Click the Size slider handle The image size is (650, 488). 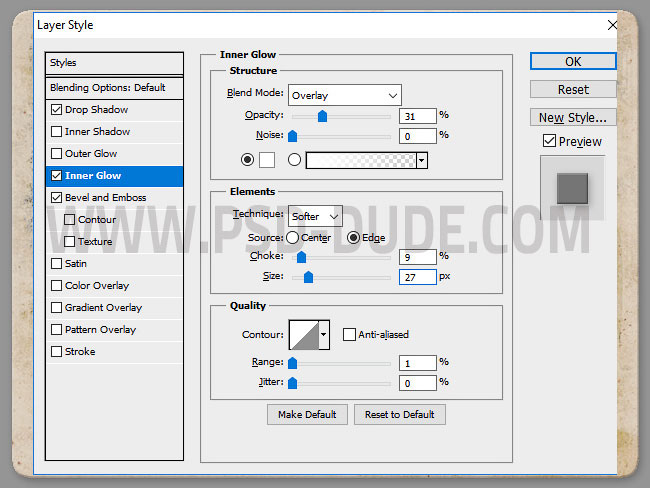pyautogui.click(x=308, y=277)
